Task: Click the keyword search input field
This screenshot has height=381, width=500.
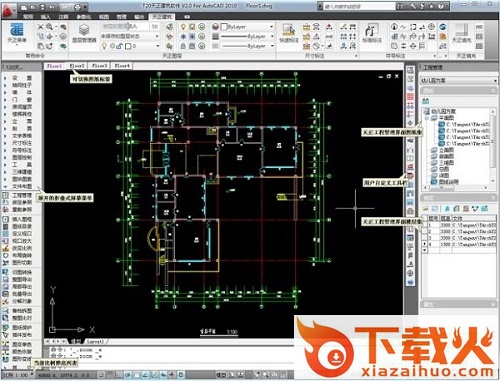Action: tap(359, 6)
